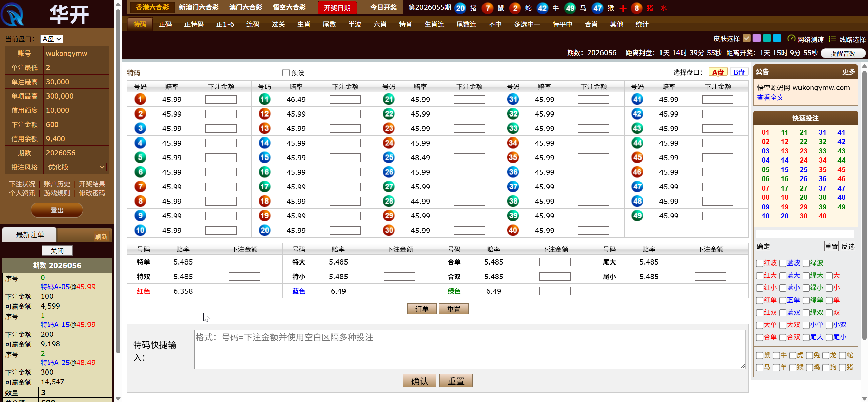The image size is (868, 402).
Task: Click the 特码快捷输入 text area
Action: (470, 350)
